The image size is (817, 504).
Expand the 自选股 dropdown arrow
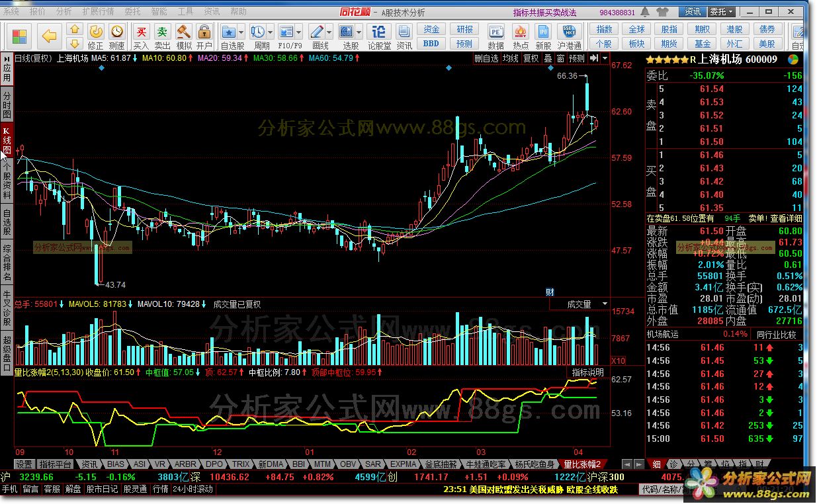tap(242, 32)
